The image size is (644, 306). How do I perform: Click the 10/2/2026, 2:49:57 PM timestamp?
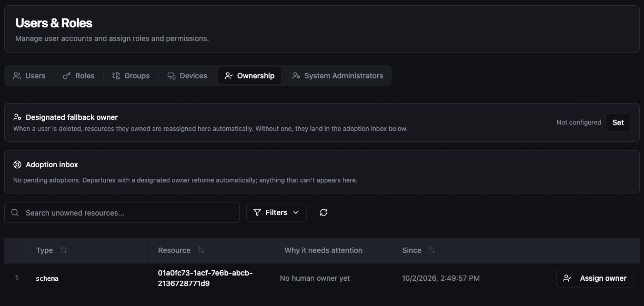(x=441, y=278)
